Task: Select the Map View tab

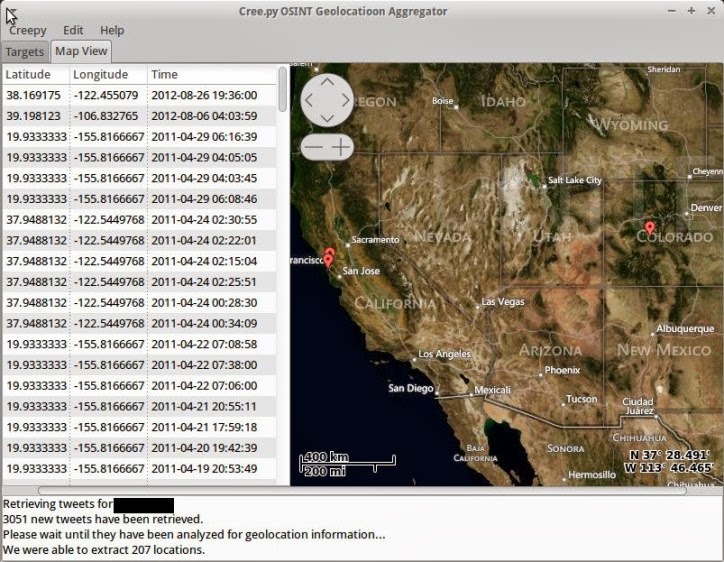Action: (81, 51)
